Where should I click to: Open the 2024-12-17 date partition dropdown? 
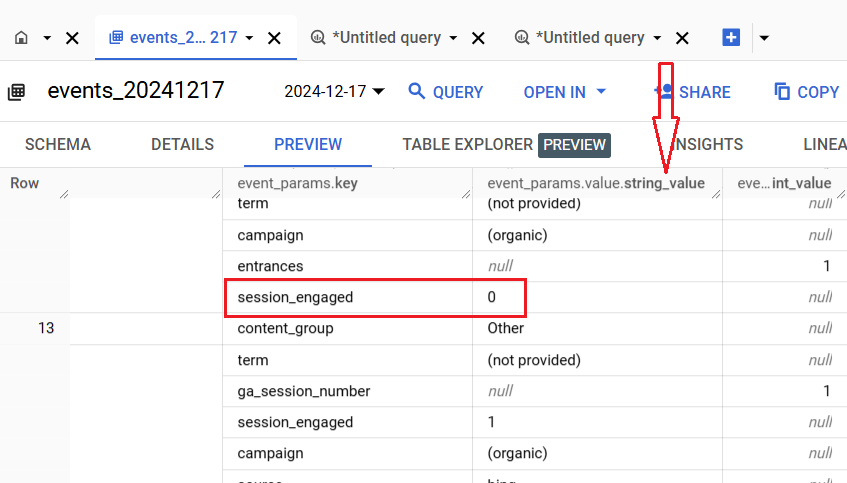(x=334, y=91)
